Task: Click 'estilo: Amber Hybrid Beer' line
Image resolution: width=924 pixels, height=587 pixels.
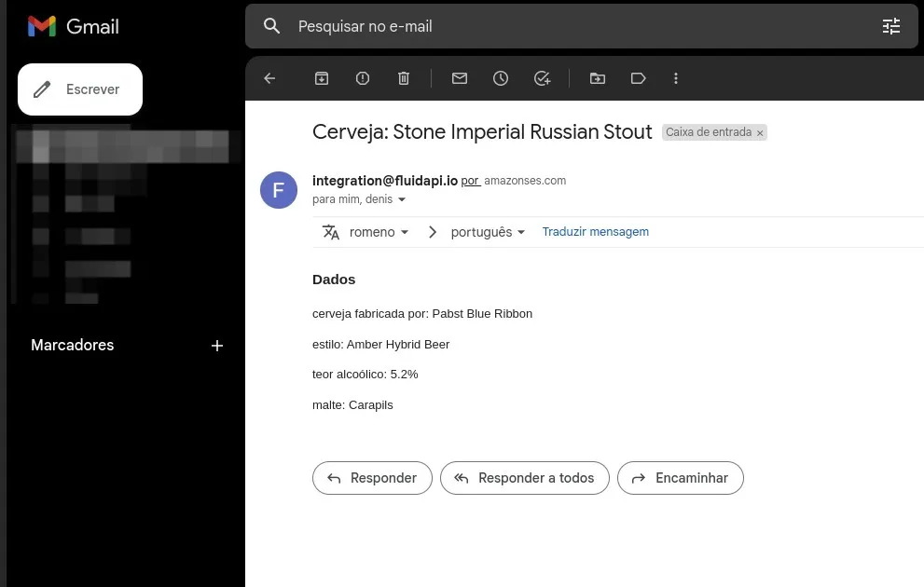Action: 380,345
